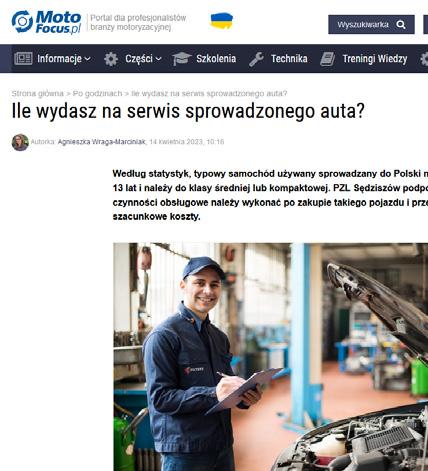Click the magnifying glass search icon
This screenshot has height=471, width=428.
point(401,25)
